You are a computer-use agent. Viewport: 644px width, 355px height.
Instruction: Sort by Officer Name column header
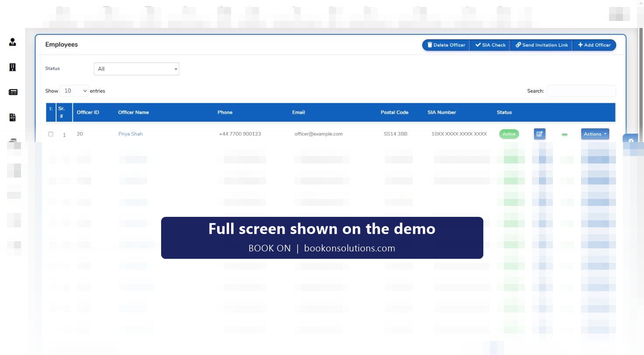(x=134, y=112)
